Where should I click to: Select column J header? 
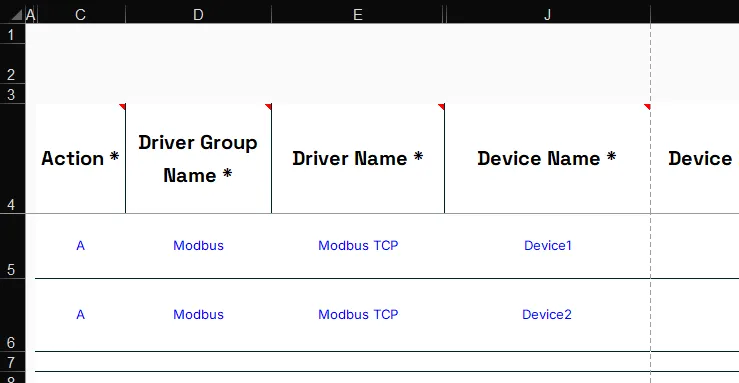(548, 15)
